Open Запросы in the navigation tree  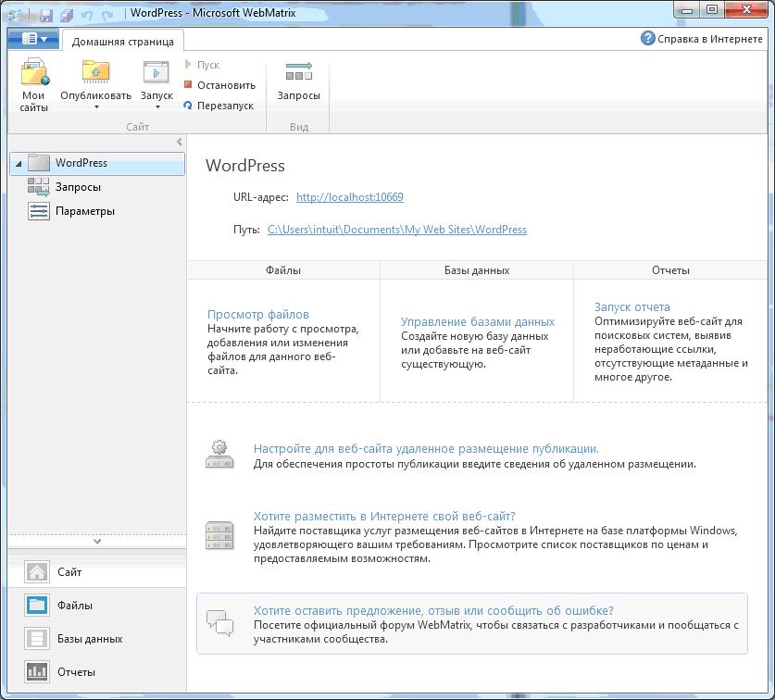78,187
